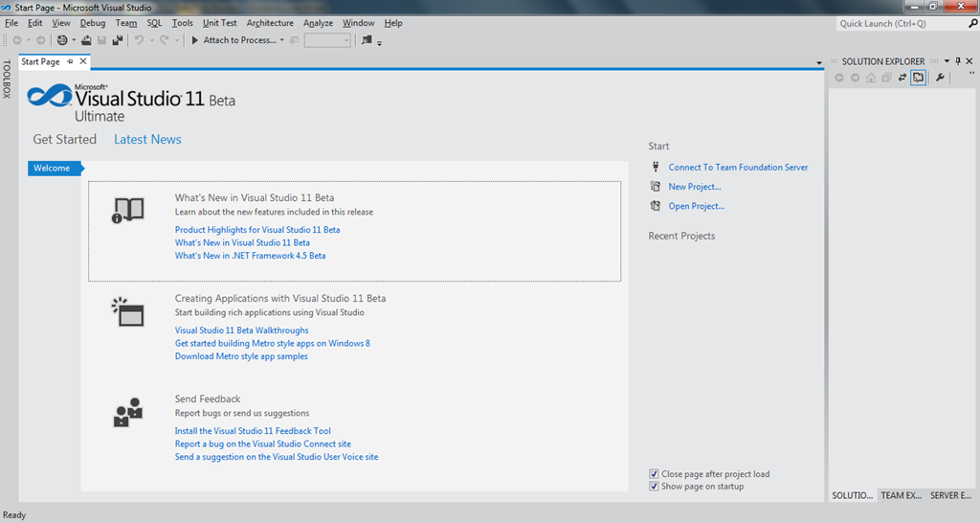Screen dimensions: 980x523
Task: Click the book icon for What's New
Action: tap(128, 210)
